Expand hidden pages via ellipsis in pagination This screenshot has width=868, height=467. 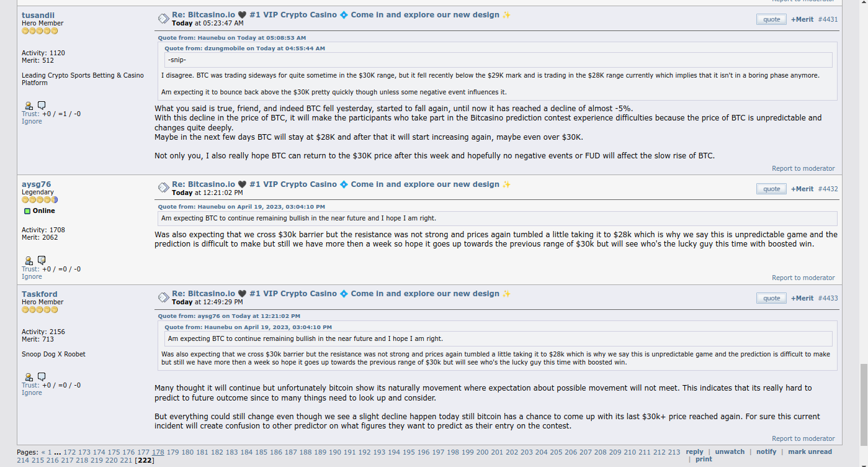(x=57, y=452)
